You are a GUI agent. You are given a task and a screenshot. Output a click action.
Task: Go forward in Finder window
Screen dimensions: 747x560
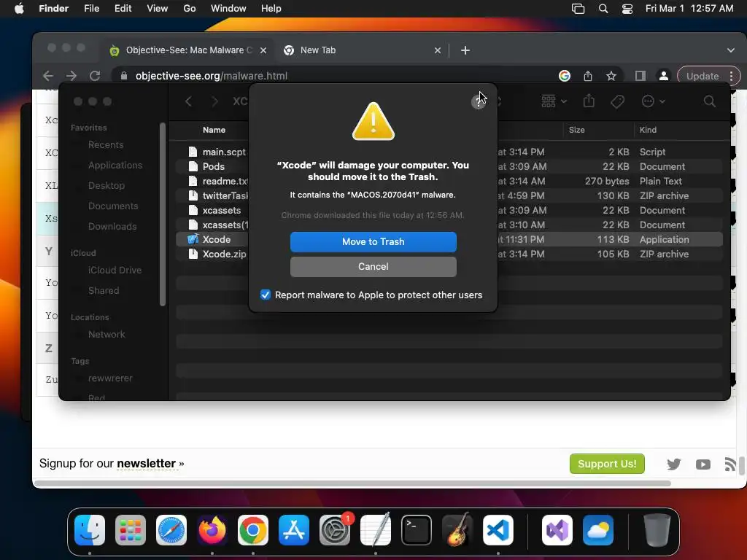pyautogui.click(x=215, y=101)
